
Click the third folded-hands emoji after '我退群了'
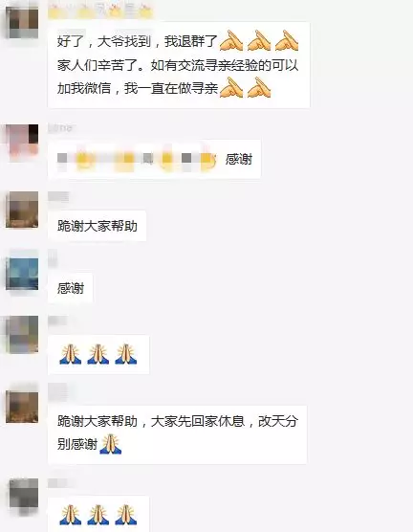(287, 41)
